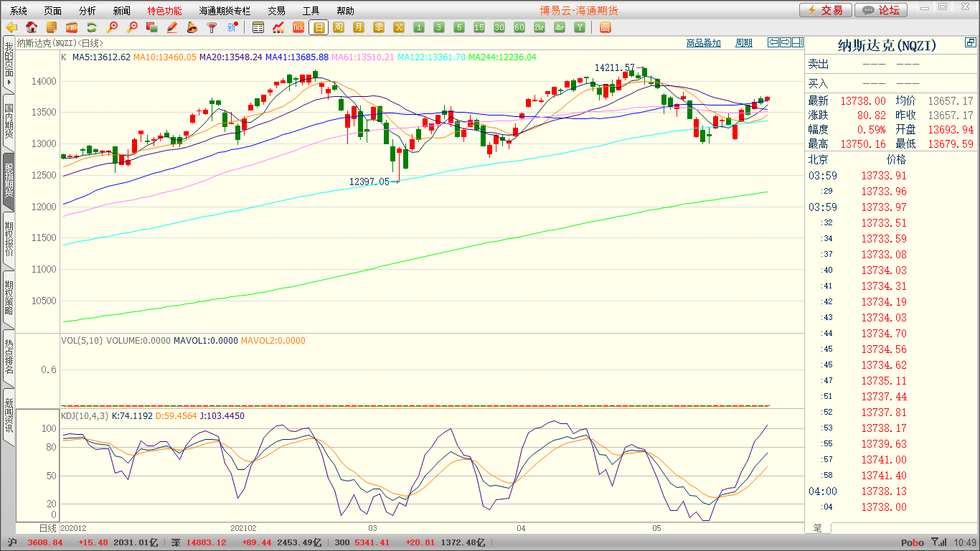Select the 30-minute period icon
Screen dimensions: 980x551
coord(499,27)
